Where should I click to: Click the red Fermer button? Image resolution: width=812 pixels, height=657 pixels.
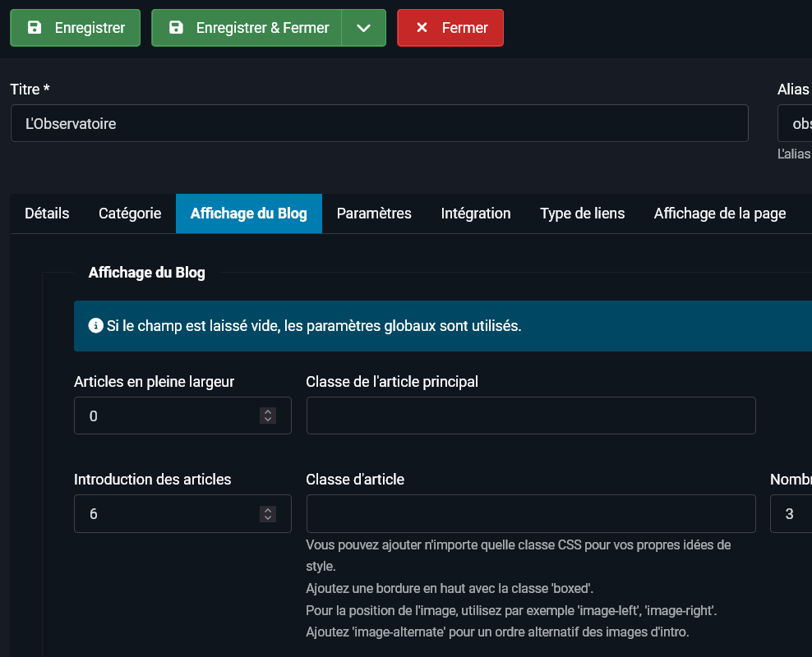[x=450, y=28]
